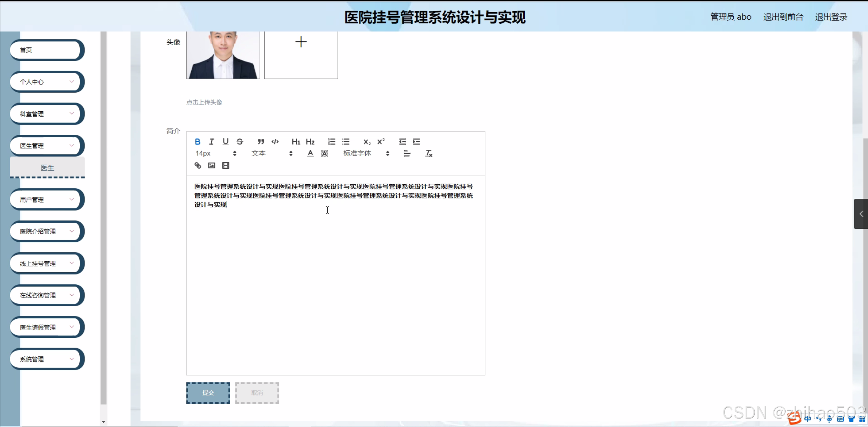Insert a blockquote using the quote icon
868x427 pixels.
(261, 142)
